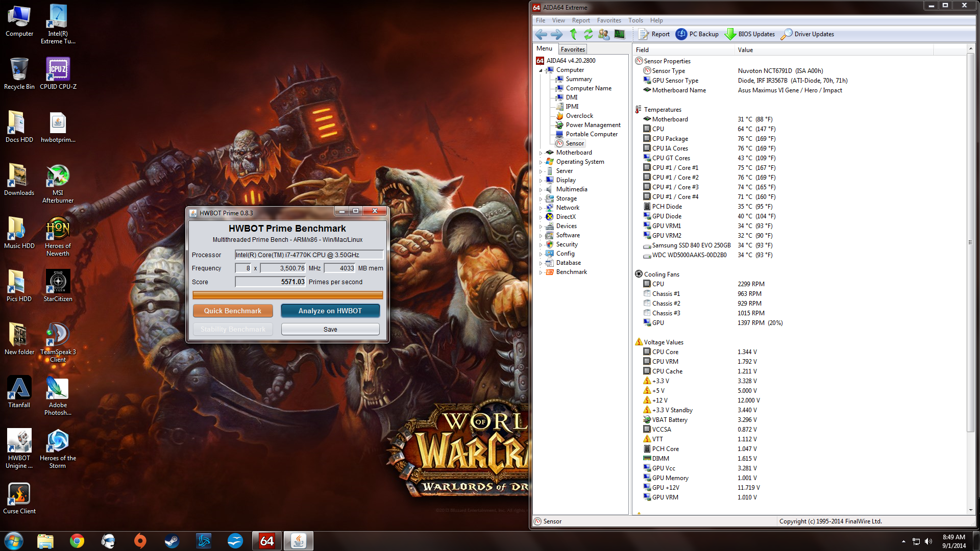Expand the Display tree node
980x551 pixels.
(x=541, y=180)
